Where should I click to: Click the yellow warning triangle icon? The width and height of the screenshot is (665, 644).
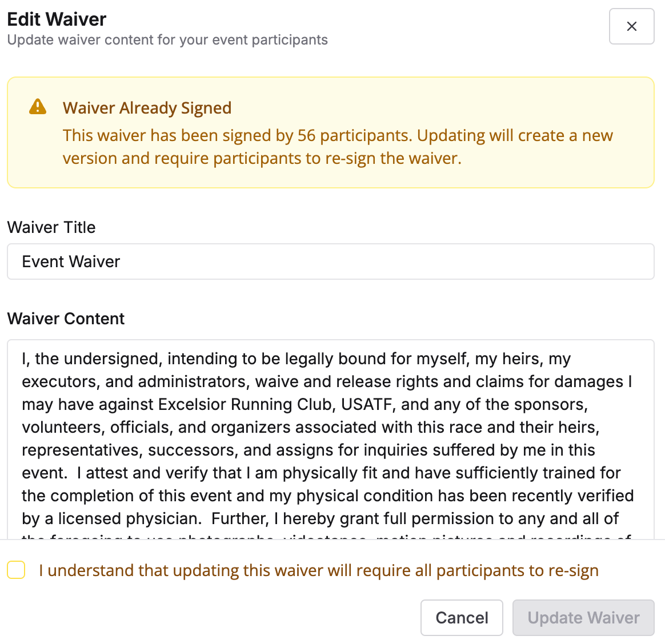click(x=38, y=107)
